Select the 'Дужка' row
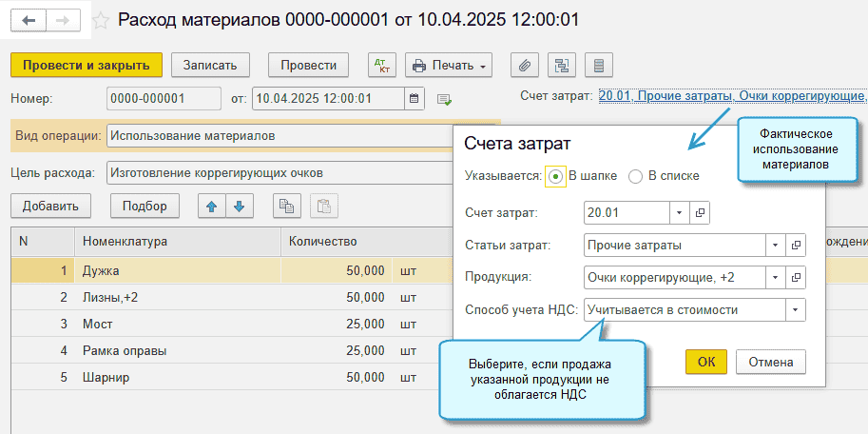The image size is (868, 434). tap(233, 271)
